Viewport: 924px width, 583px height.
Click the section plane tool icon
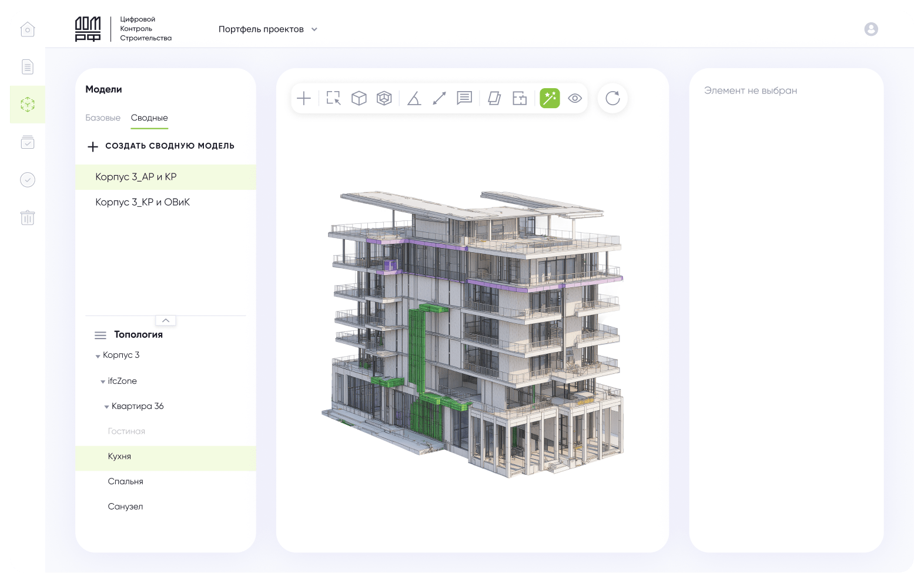494,98
